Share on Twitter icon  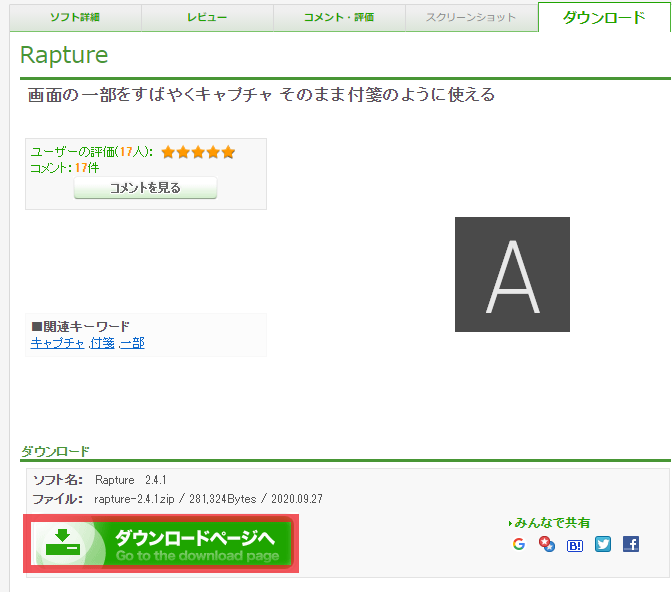click(603, 544)
